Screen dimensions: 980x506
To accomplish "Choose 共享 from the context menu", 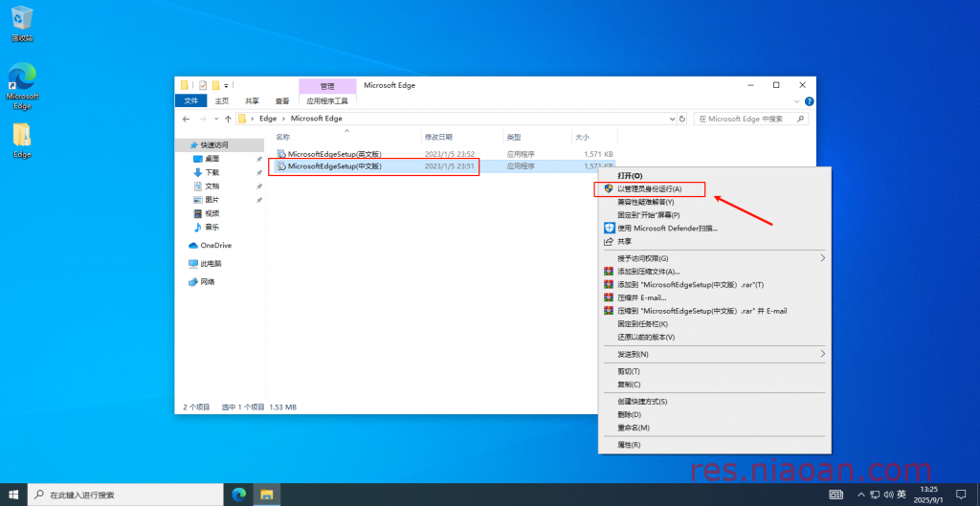I will (714, 241).
